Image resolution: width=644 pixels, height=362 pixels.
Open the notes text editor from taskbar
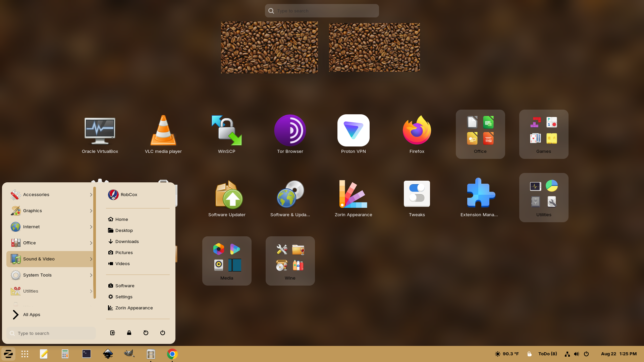44,354
